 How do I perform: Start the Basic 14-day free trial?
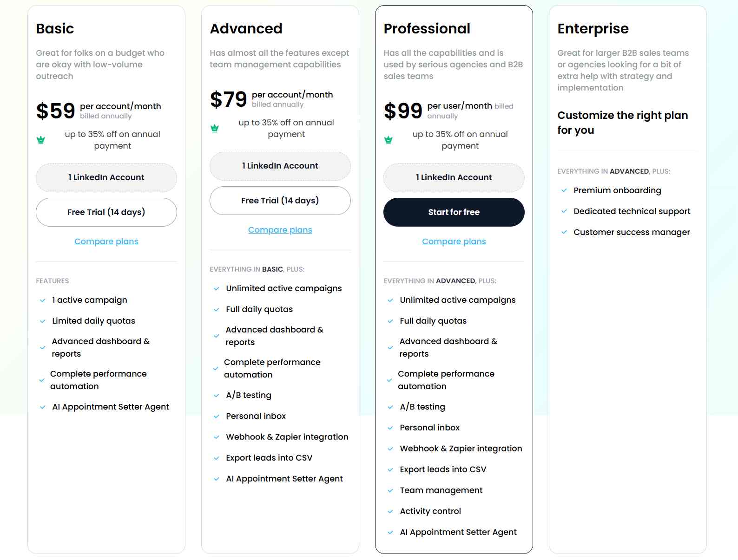tap(106, 212)
